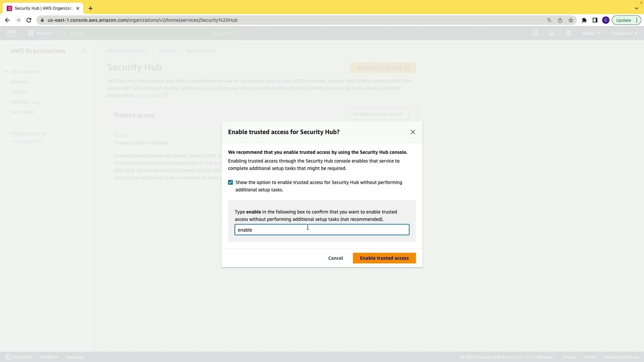Bookmark this page with star icon
644x362 pixels.
(x=571, y=20)
